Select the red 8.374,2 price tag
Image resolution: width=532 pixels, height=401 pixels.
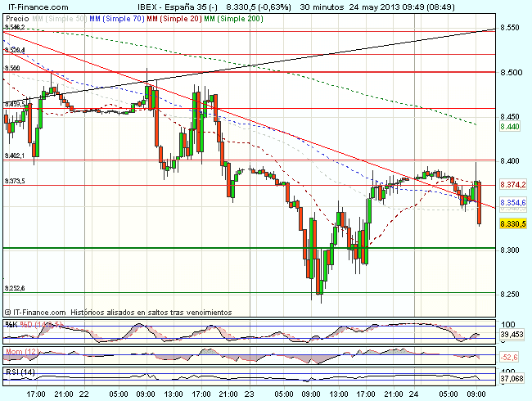(512, 185)
